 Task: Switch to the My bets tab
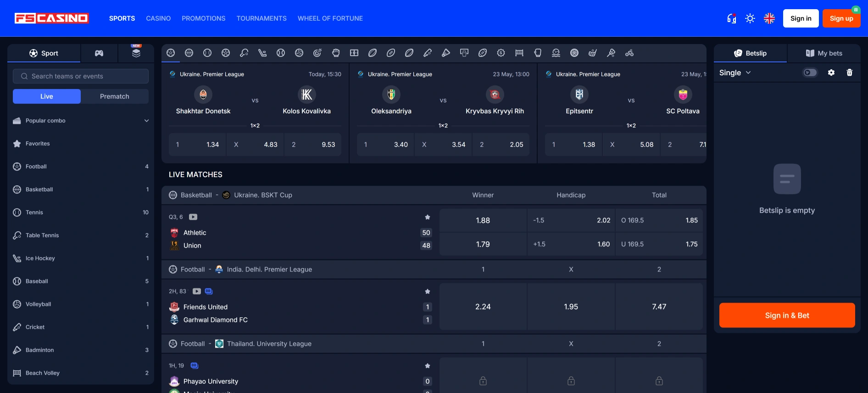coord(824,53)
